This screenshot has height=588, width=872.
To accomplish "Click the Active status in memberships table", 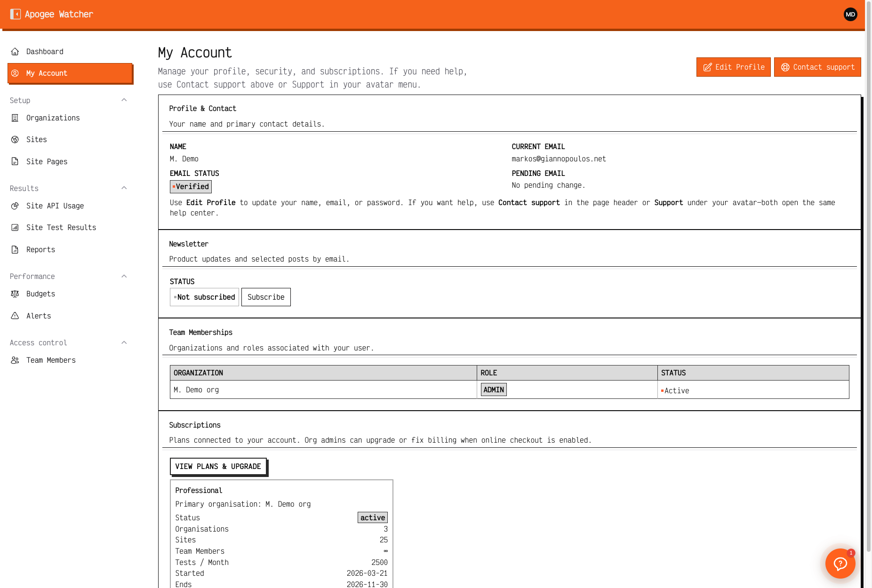I will pos(675,390).
